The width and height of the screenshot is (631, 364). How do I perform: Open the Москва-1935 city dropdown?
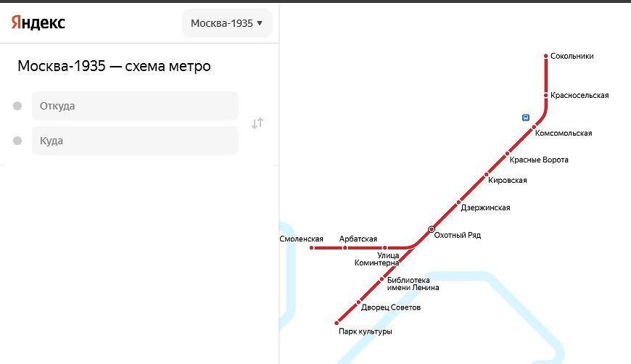(x=227, y=23)
